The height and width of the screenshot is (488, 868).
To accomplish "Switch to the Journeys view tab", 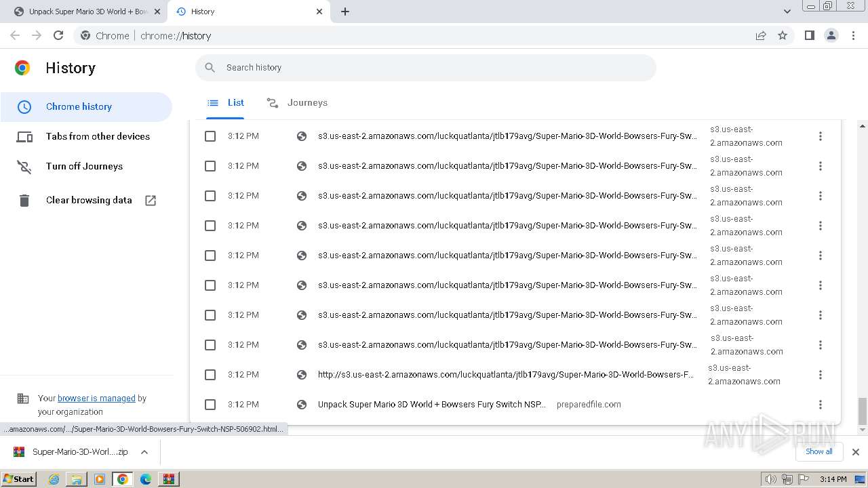I will [x=297, y=103].
